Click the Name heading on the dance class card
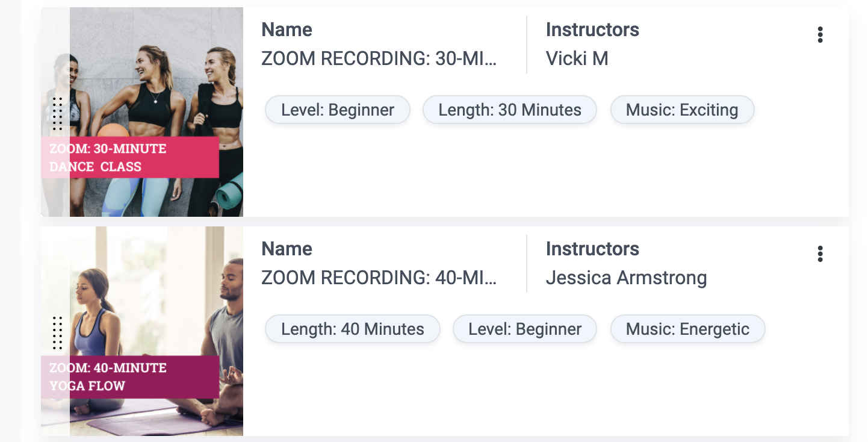Screen dimensions: 868x442 coord(287,30)
